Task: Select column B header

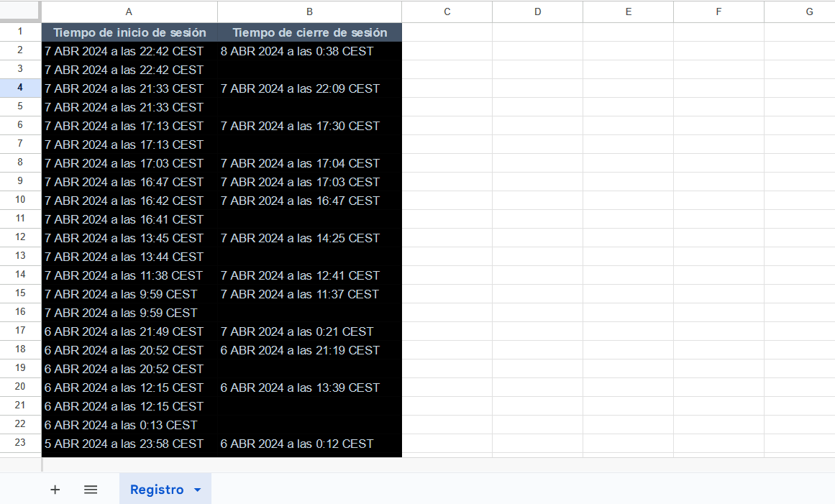Action: point(309,12)
